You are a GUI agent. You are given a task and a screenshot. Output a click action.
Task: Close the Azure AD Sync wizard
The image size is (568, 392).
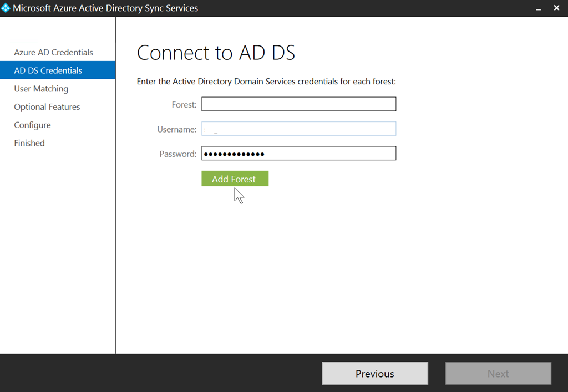pyautogui.click(x=556, y=8)
